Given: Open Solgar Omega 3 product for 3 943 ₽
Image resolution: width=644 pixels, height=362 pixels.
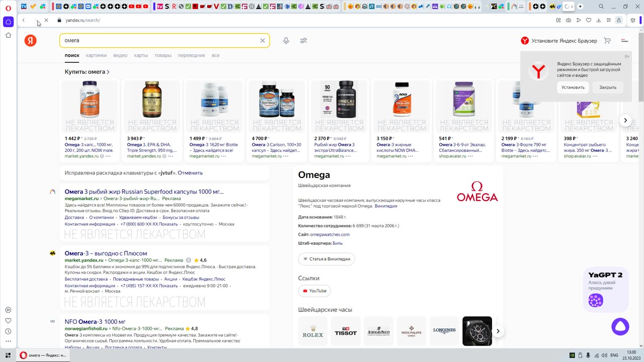Looking at the screenshot, I should click(152, 121).
